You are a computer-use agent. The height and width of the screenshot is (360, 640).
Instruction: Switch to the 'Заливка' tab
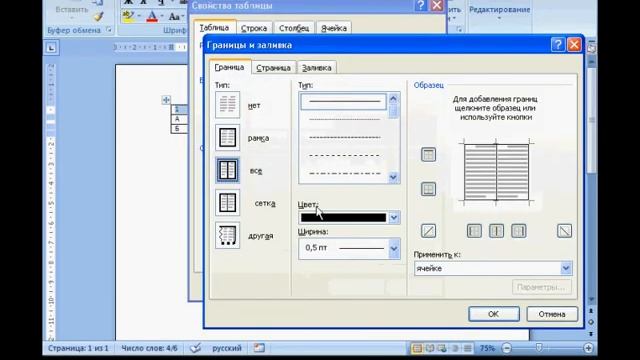coord(316,68)
